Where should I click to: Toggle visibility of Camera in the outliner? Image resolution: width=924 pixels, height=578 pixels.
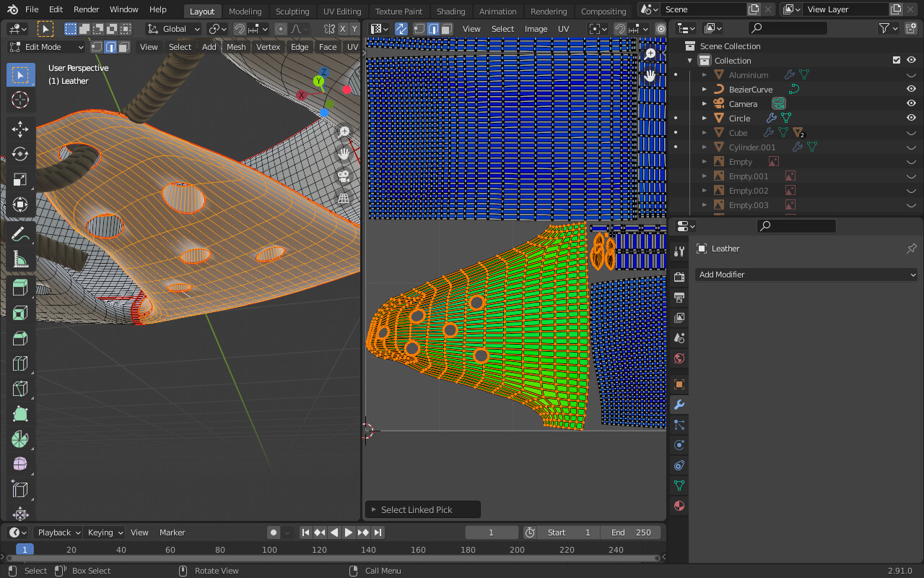click(x=911, y=104)
